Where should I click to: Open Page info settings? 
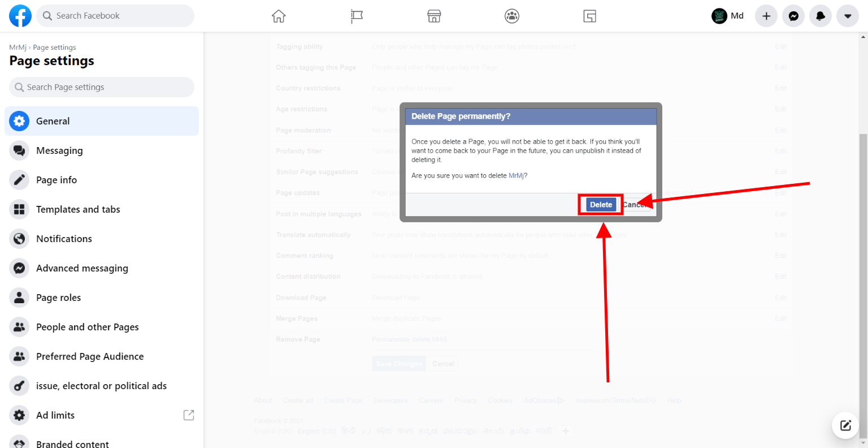coord(102,180)
